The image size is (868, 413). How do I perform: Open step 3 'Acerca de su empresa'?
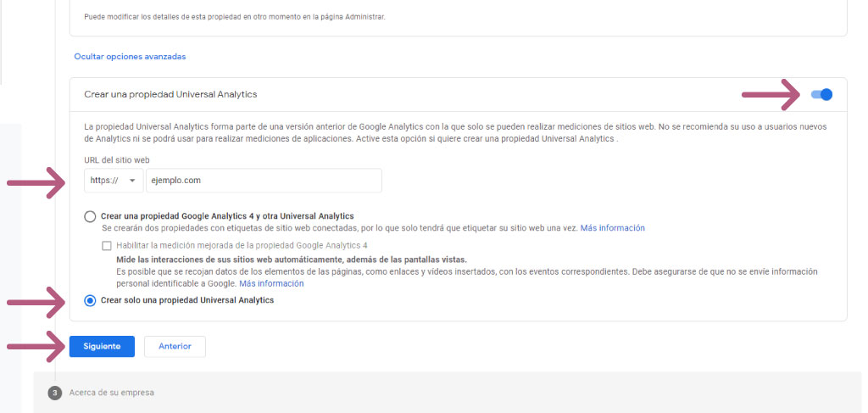pyautogui.click(x=111, y=393)
